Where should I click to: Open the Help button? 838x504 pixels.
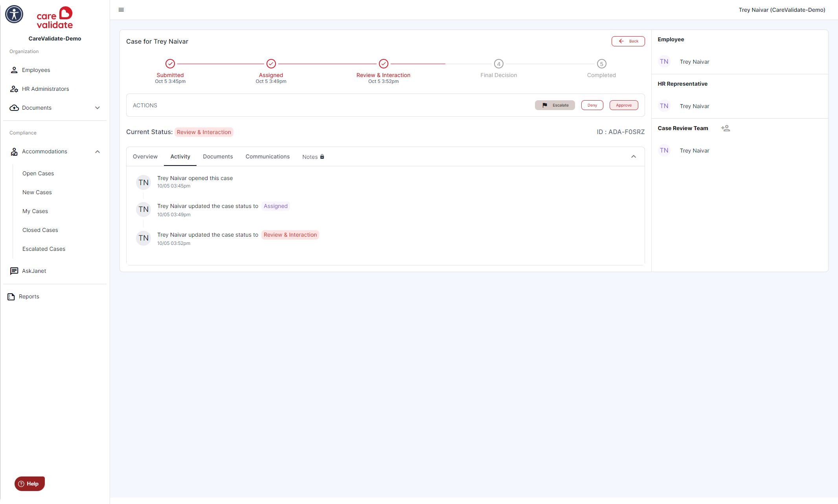click(29, 484)
